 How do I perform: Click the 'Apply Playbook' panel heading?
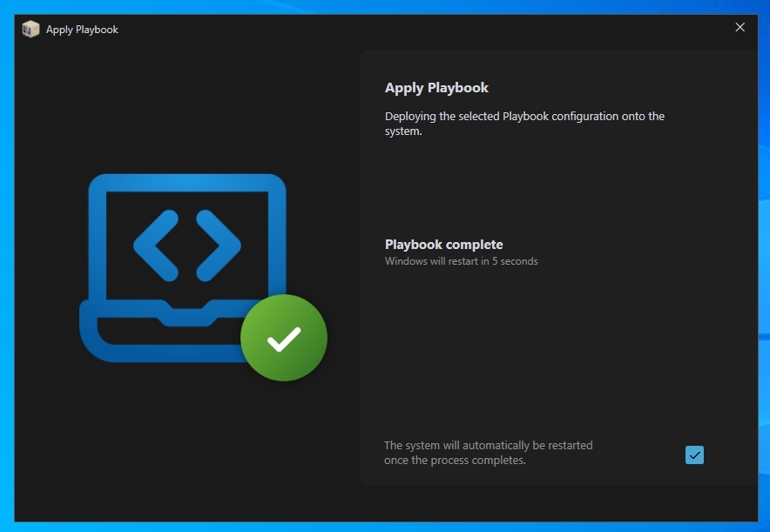click(x=436, y=88)
